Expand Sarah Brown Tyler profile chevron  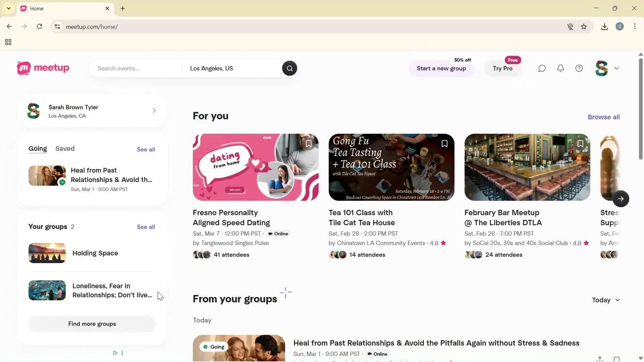click(x=154, y=111)
